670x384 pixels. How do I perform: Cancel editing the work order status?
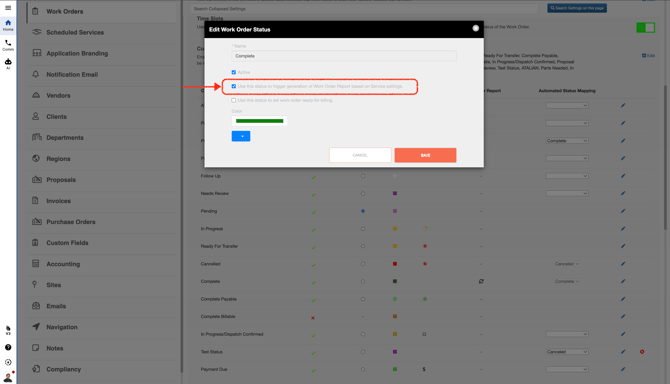(x=360, y=155)
